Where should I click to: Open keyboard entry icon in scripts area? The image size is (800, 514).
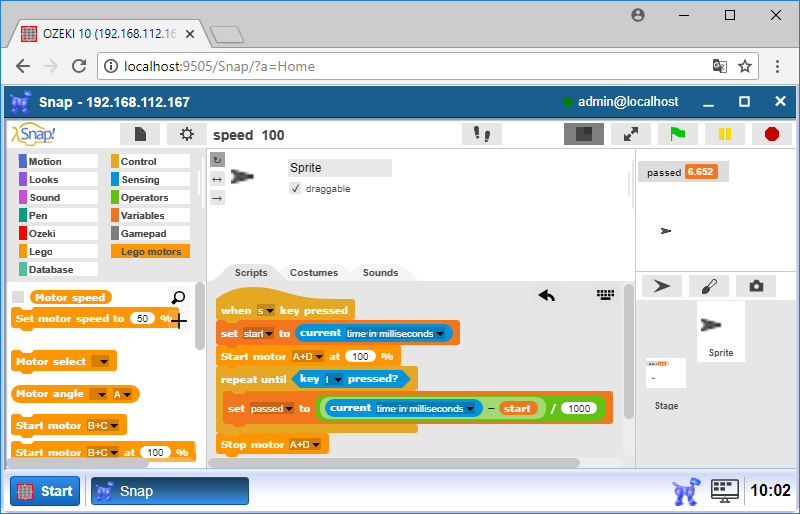click(x=606, y=295)
